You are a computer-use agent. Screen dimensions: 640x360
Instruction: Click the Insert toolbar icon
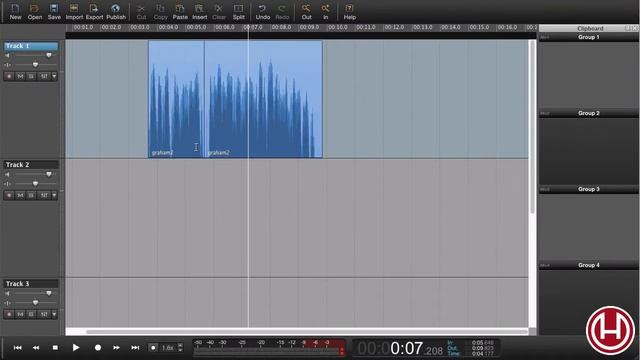(x=200, y=12)
